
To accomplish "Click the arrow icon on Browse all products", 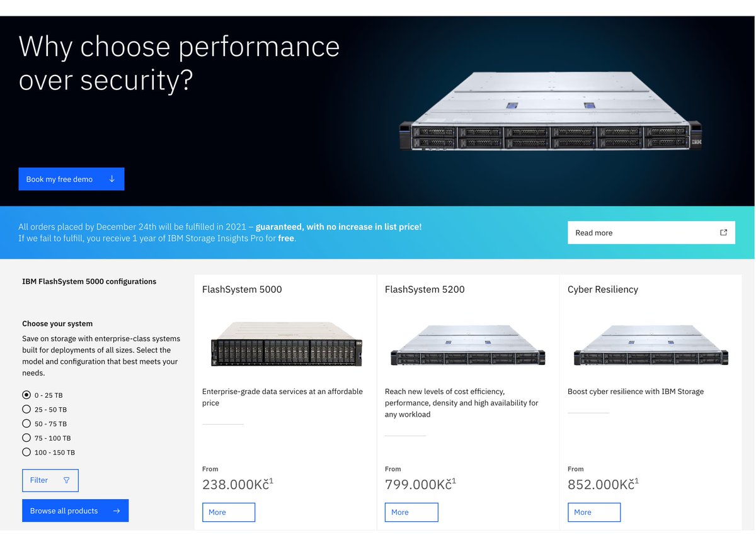I will point(117,510).
